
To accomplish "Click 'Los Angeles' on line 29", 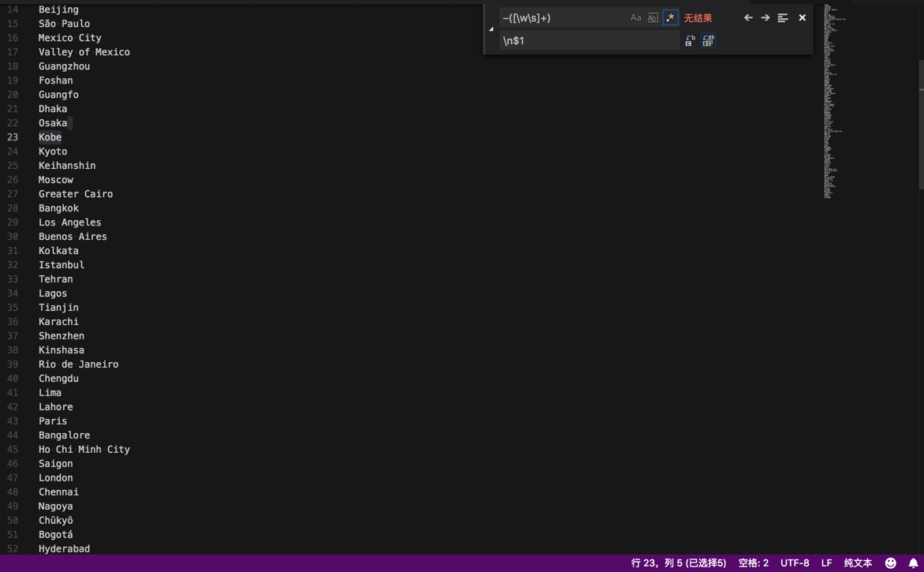I will 70,222.
